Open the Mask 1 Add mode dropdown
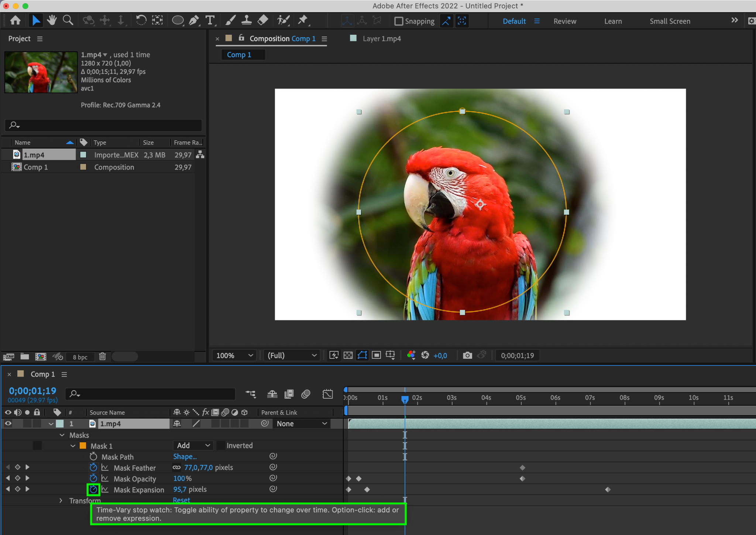 (x=193, y=446)
